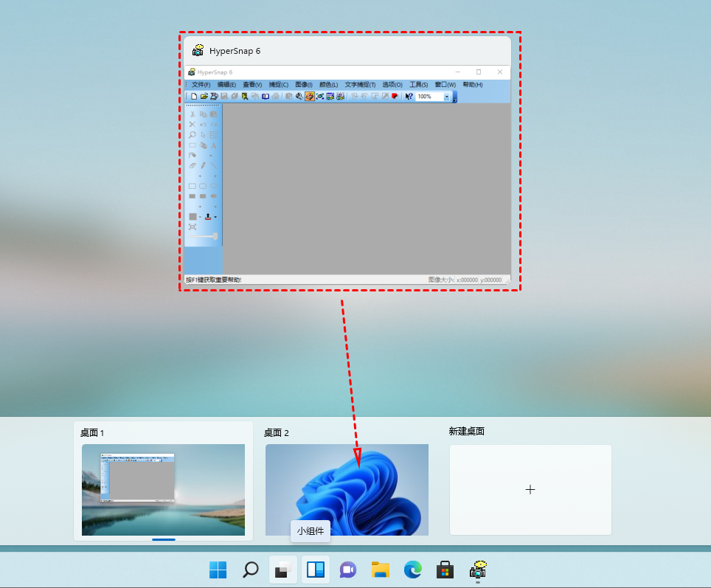
Task: Select hollow Ellipse shape tool
Action: 214,186
